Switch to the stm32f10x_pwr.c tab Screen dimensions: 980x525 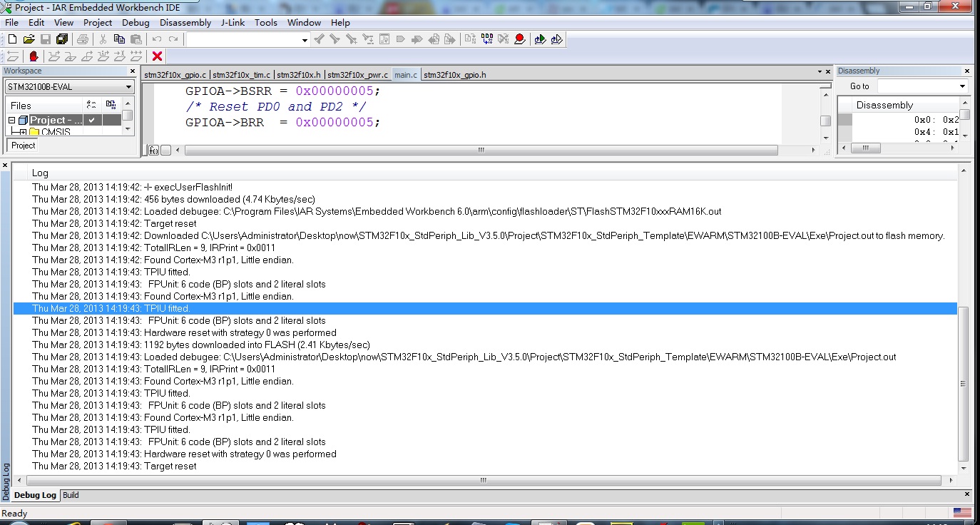[358, 75]
